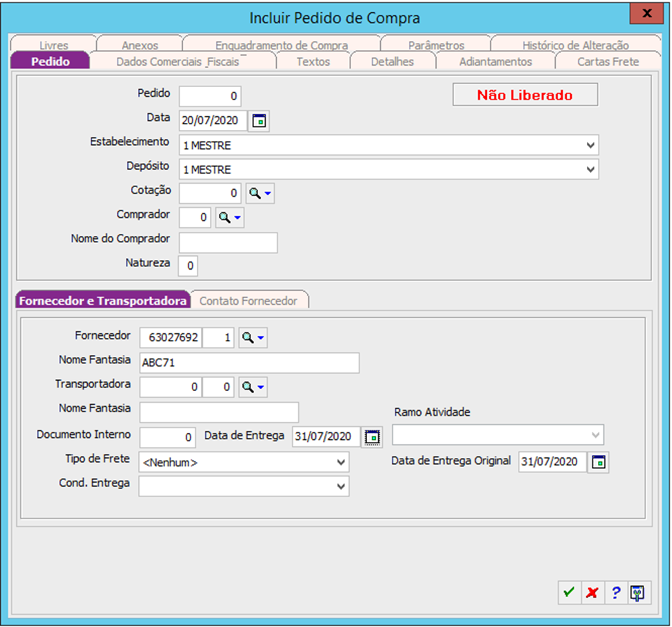Click the Data de Entrega date field
This screenshot has height=627, width=672.
click(326, 437)
